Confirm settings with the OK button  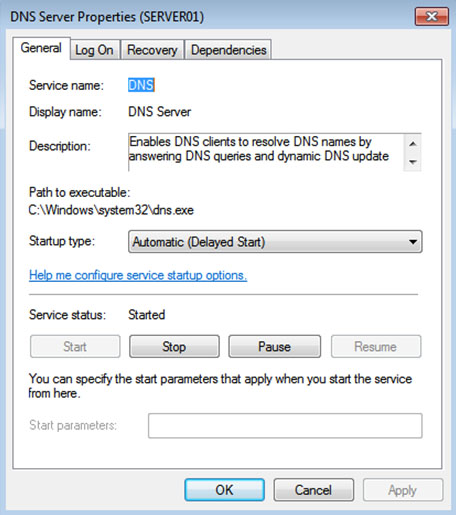[225, 490]
